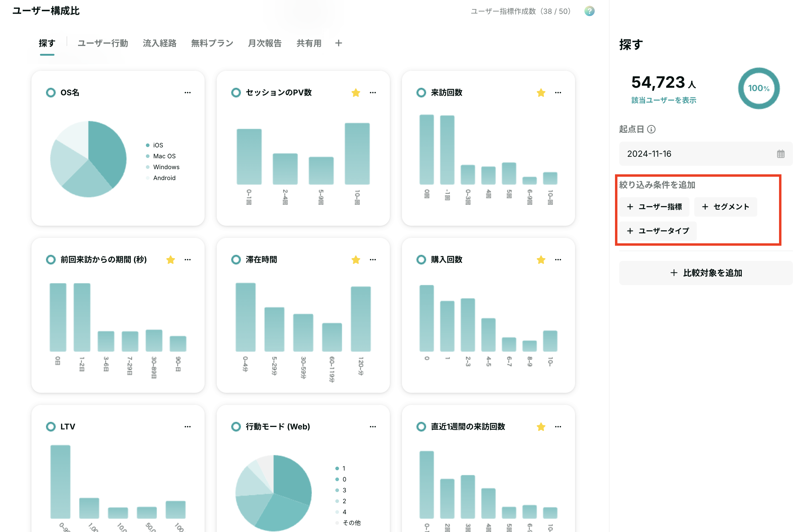Open the 無料プラン tab
This screenshot has width=799, height=532.
[x=212, y=43]
